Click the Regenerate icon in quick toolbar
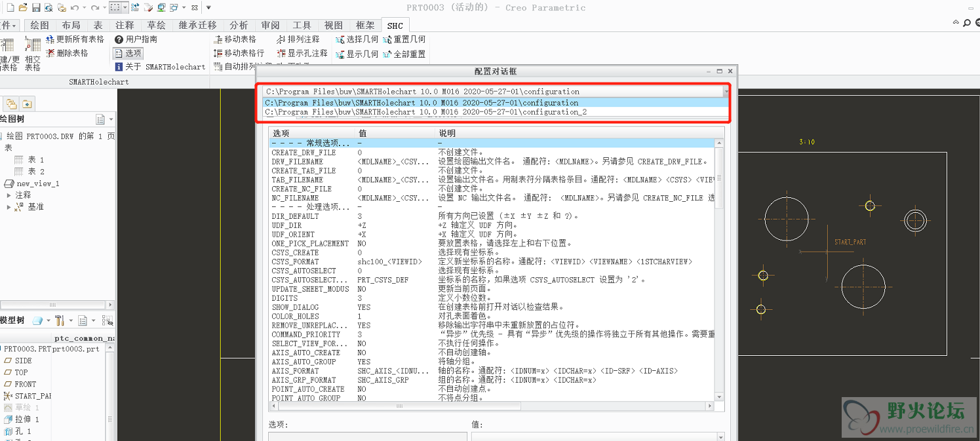 tap(135, 7)
